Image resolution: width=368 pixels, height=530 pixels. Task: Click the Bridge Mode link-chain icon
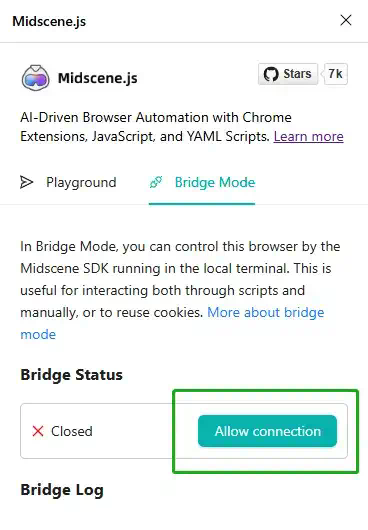tap(156, 182)
